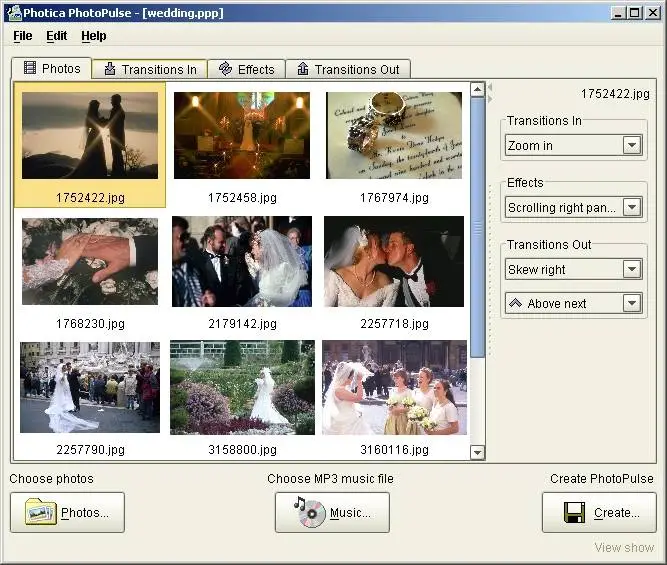
Task: Select thumbnail 1768230.jpg hands with flowers
Action: click(90, 261)
